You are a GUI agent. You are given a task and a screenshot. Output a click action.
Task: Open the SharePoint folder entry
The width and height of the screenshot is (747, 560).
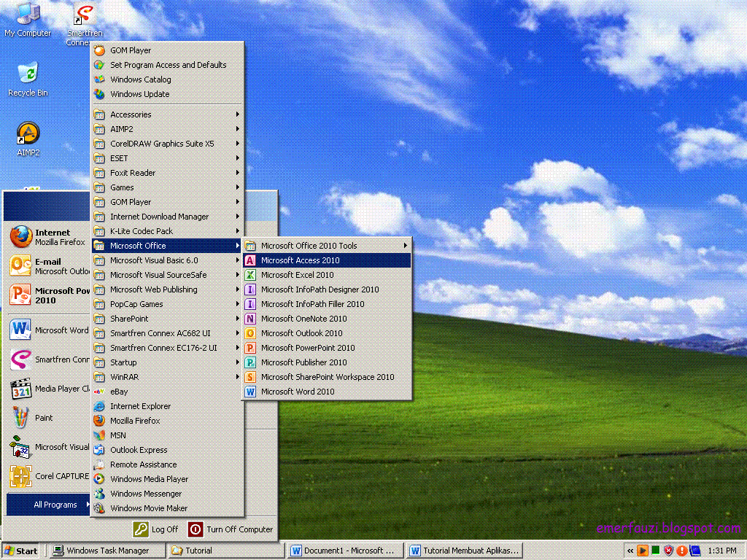coord(167,319)
